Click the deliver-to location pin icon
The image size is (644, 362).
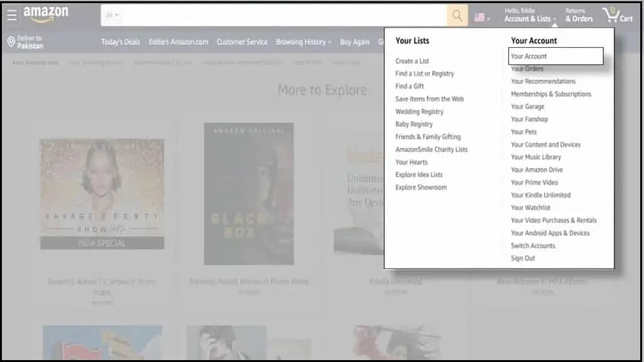pyautogui.click(x=11, y=42)
